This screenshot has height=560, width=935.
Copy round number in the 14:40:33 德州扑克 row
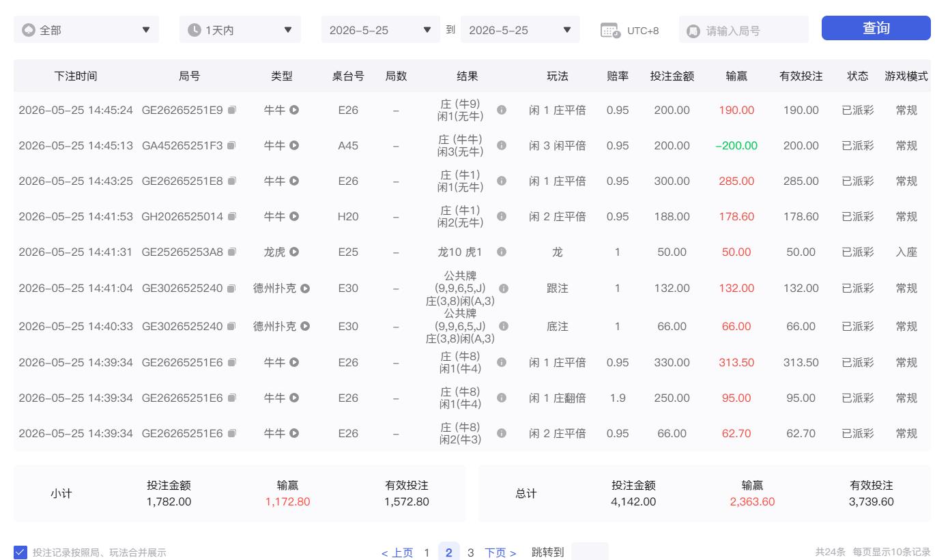(x=232, y=326)
